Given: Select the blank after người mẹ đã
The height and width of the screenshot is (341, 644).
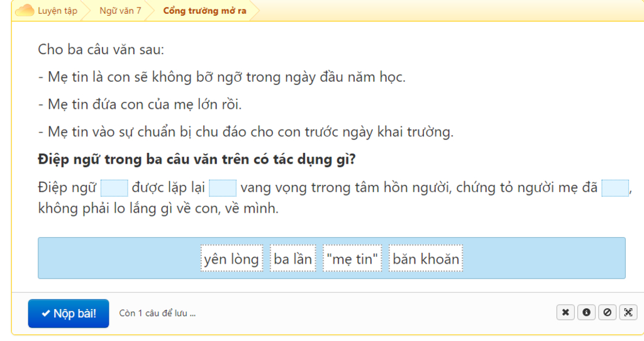Looking at the screenshot, I should pos(615,188).
